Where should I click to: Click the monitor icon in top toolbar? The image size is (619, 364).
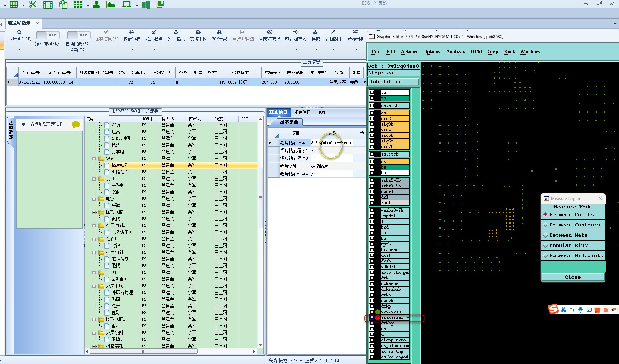pos(126,5)
